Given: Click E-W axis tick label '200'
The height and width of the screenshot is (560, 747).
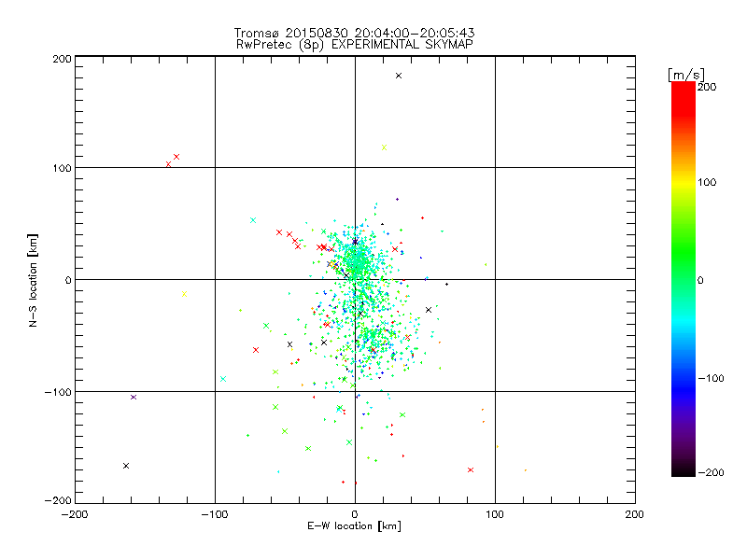Looking at the screenshot, I should click(635, 514).
